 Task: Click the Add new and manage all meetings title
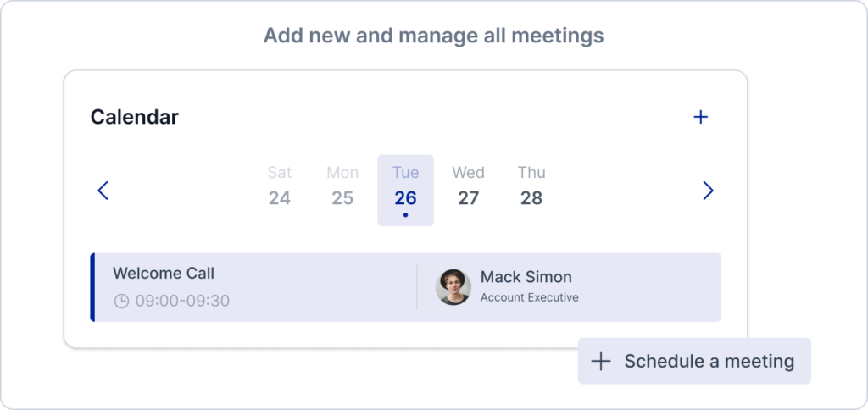433,36
